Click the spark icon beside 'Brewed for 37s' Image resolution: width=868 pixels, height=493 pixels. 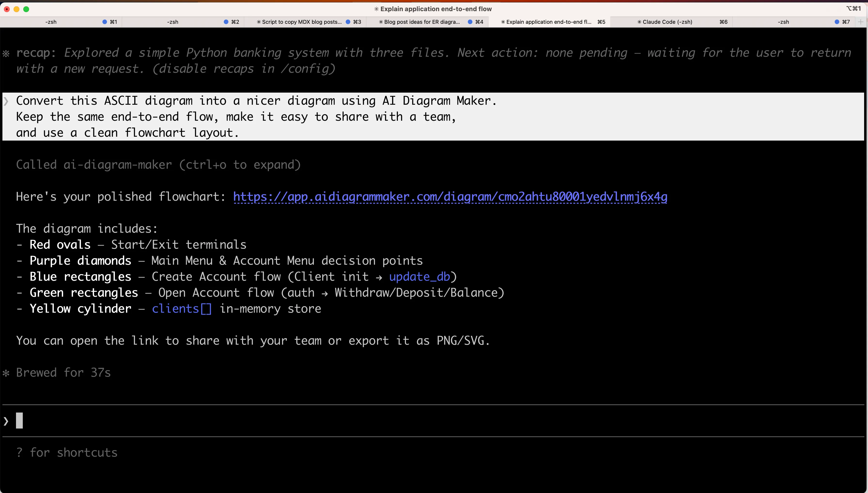[6, 373]
